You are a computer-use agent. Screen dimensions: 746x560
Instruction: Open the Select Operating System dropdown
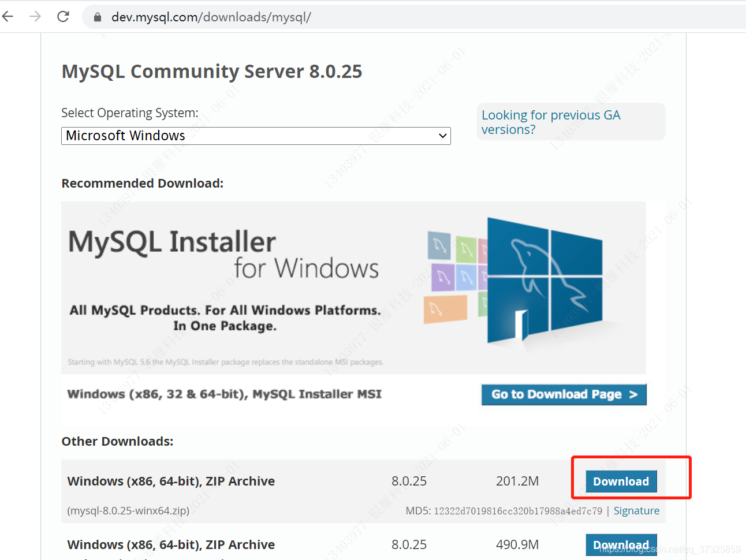coord(256,136)
